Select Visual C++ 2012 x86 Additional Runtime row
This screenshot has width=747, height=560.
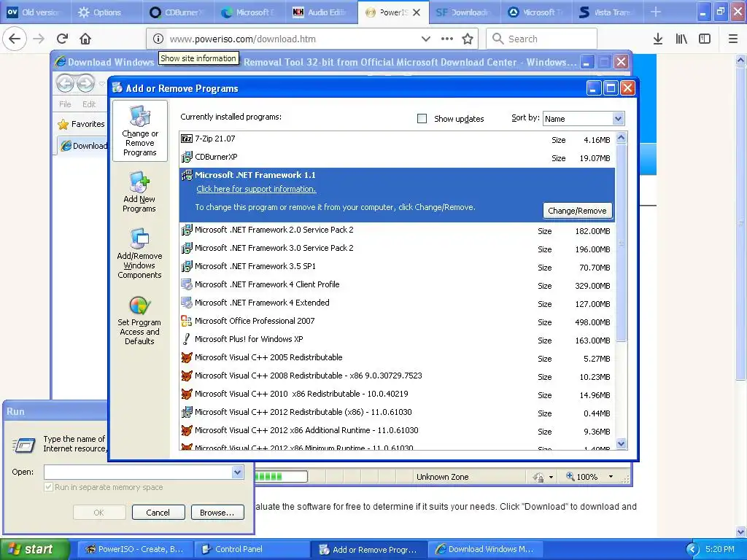[397, 430]
